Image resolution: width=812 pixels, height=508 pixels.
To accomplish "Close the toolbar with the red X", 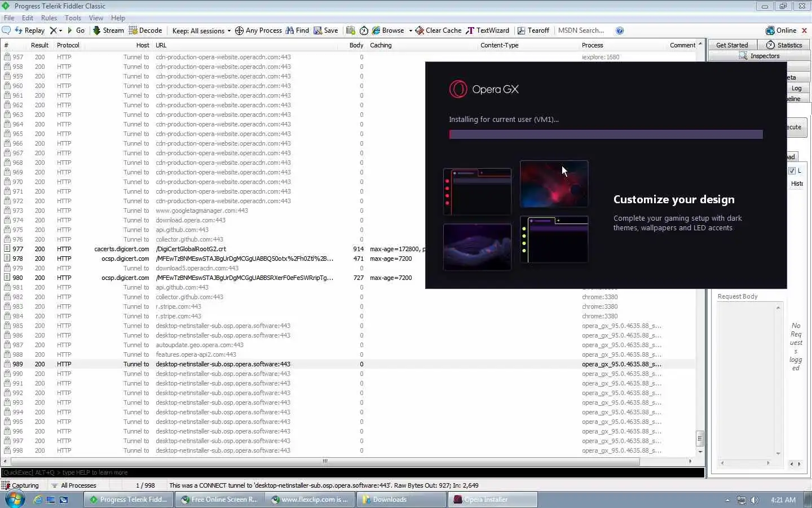I will tap(804, 30).
